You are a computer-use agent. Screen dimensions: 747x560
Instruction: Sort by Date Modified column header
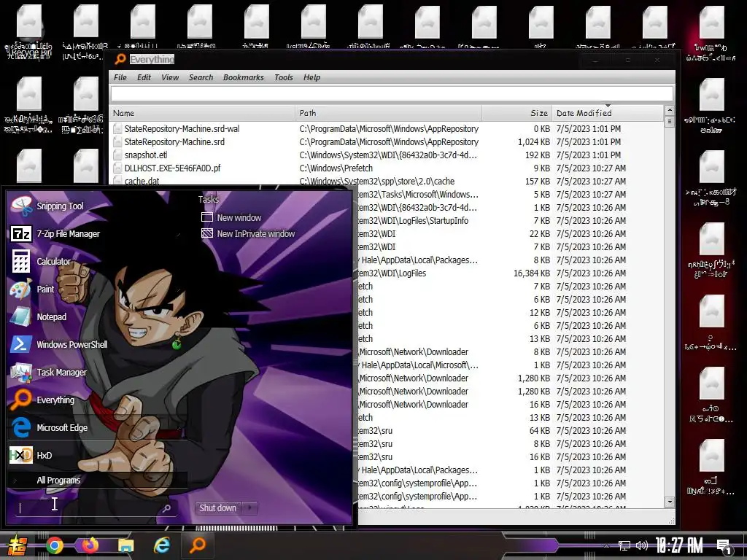(x=608, y=113)
